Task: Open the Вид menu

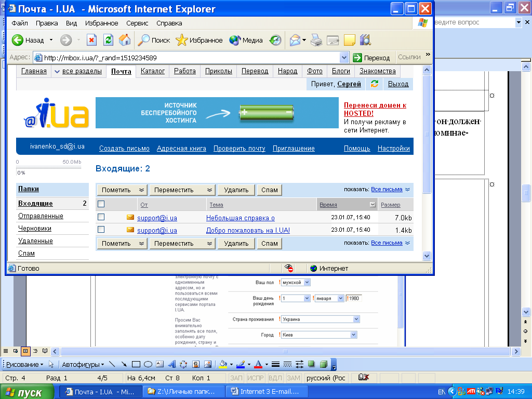Action: (71, 23)
